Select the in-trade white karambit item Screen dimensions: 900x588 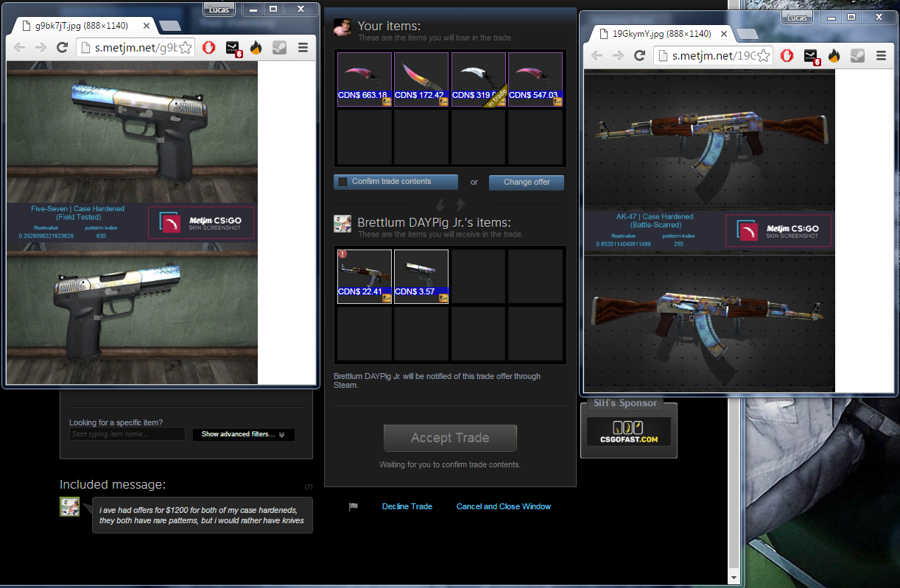(x=479, y=79)
